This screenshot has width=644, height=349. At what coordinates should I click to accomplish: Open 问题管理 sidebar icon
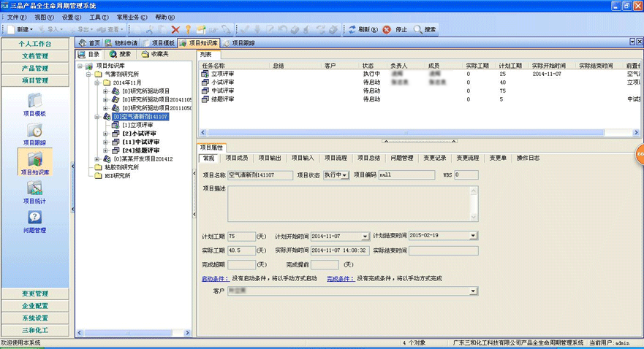pyautogui.click(x=34, y=220)
